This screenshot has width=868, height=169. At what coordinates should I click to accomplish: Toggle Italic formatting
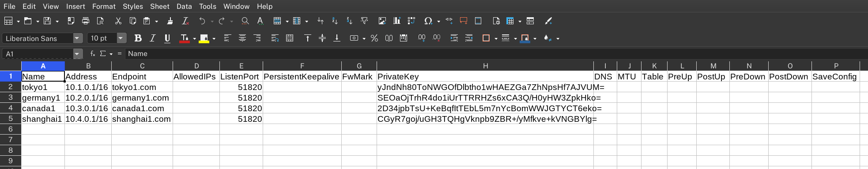pyautogui.click(x=153, y=38)
